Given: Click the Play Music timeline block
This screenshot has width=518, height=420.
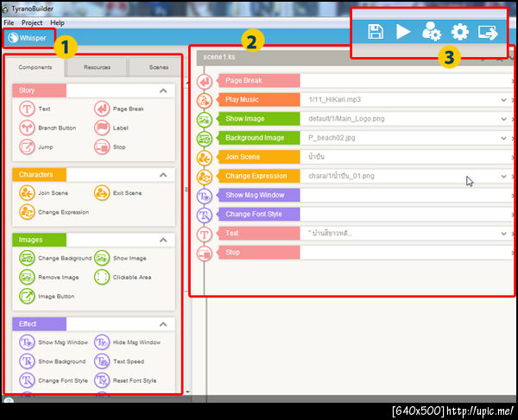Looking at the screenshot, I should pyautogui.click(x=259, y=100).
